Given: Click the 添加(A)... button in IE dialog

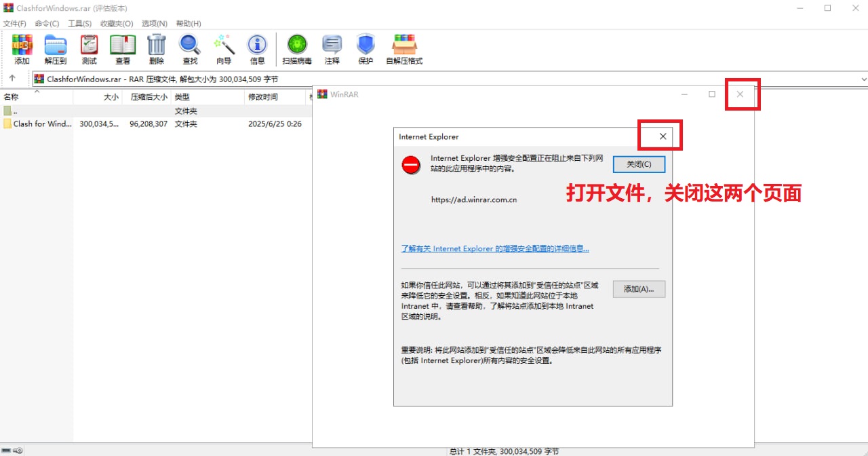Looking at the screenshot, I should click(x=639, y=289).
